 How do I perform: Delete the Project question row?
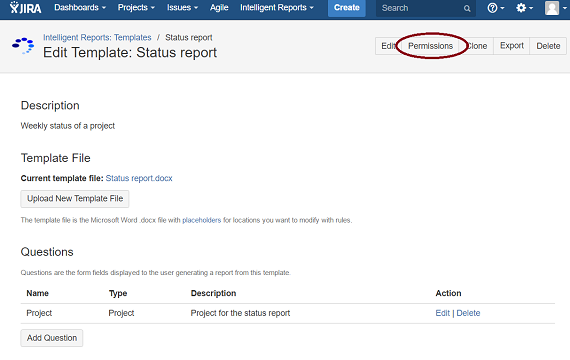pyautogui.click(x=468, y=313)
